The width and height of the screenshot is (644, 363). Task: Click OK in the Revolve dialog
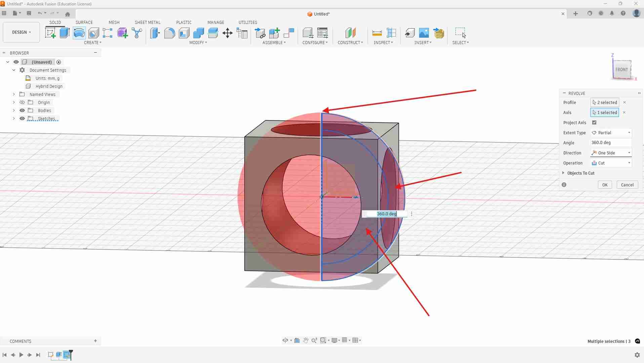[605, 185]
